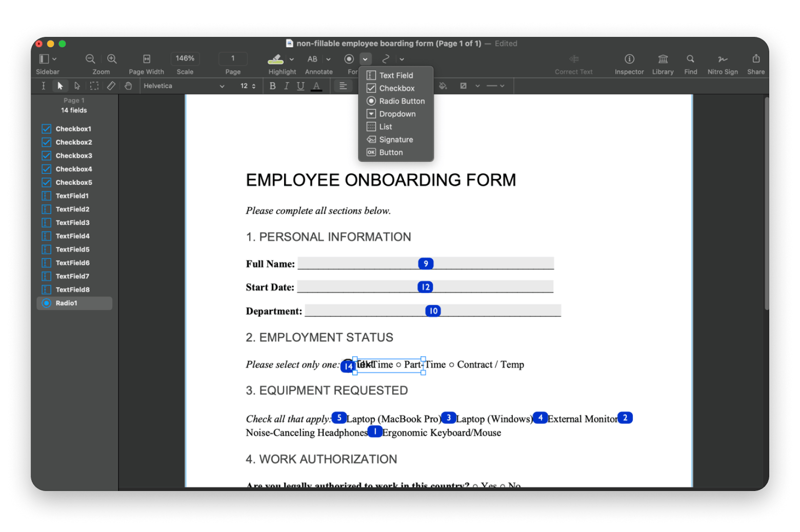
Task: Toggle italic formatting
Action: [x=286, y=86]
